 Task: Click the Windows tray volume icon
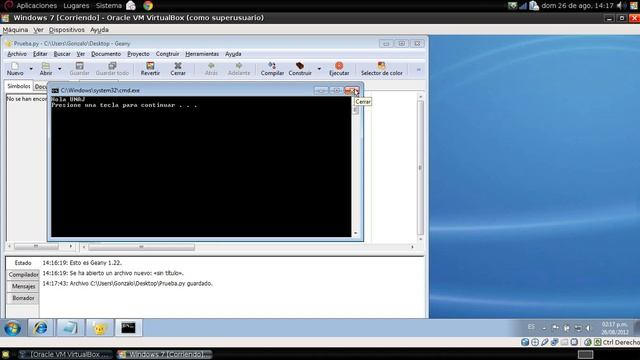click(x=588, y=328)
